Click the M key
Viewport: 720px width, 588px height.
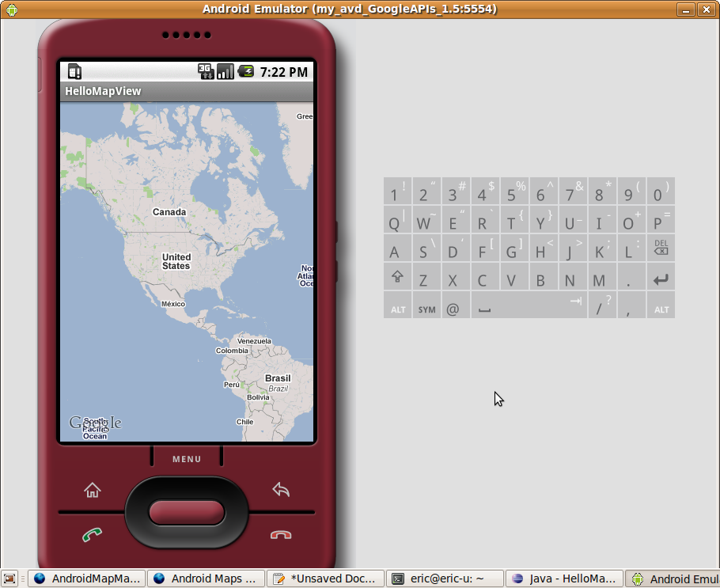[602, 276]
